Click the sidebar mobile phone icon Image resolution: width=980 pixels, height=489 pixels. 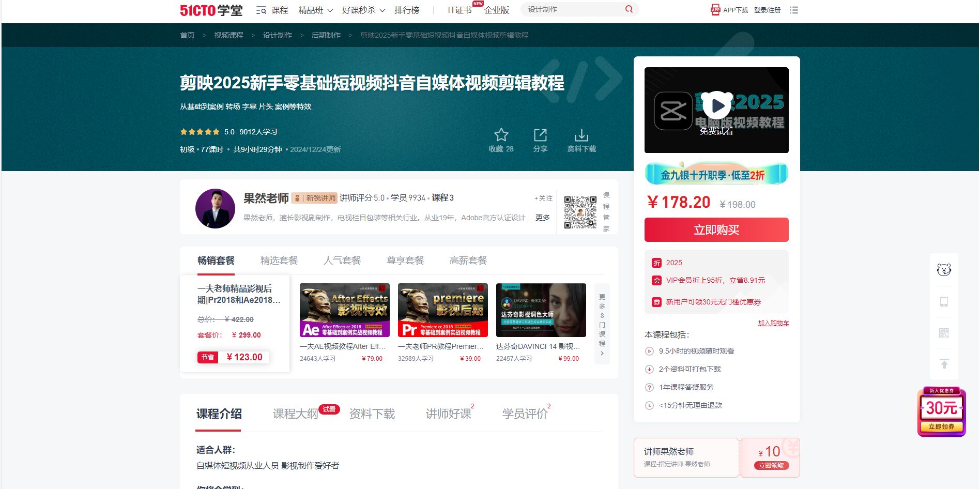point(944,301)
